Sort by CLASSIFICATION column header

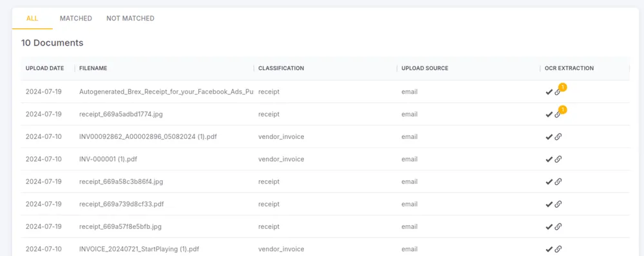[281, 68]
